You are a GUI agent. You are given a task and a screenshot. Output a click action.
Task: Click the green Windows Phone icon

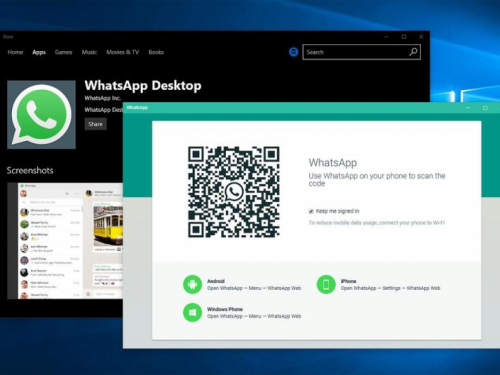point(193,312)
